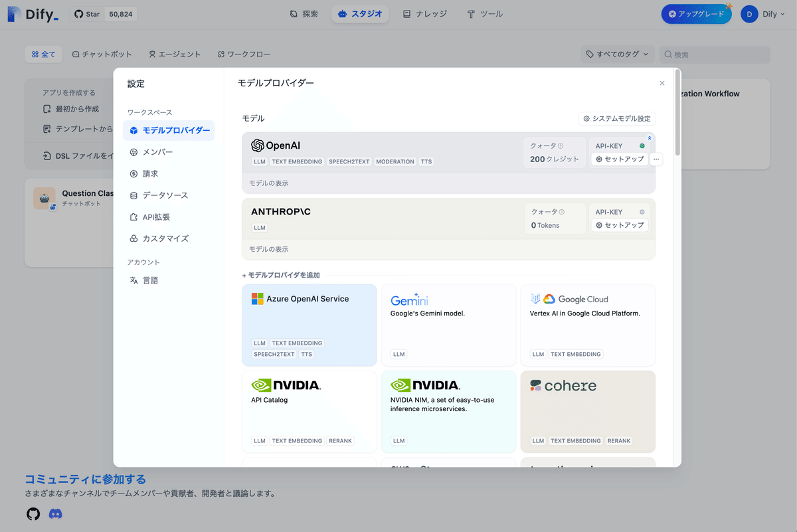Image resolution: width=797 pixels, height=532 pixels.
Task: Open the すべてのタグ filter dropdown
Action: 617,54
